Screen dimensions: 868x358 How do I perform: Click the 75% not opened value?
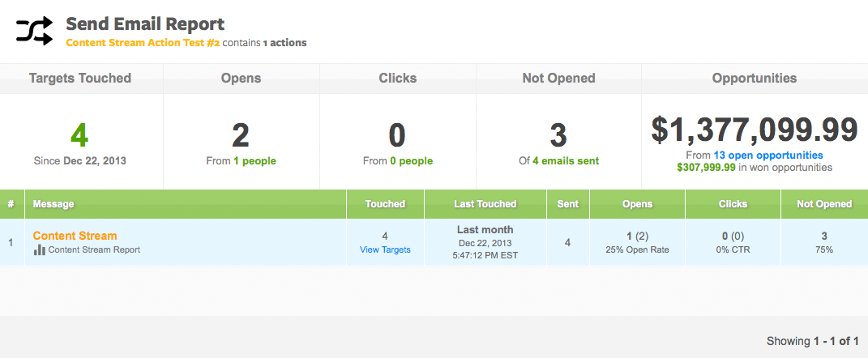tap(823, 249)
